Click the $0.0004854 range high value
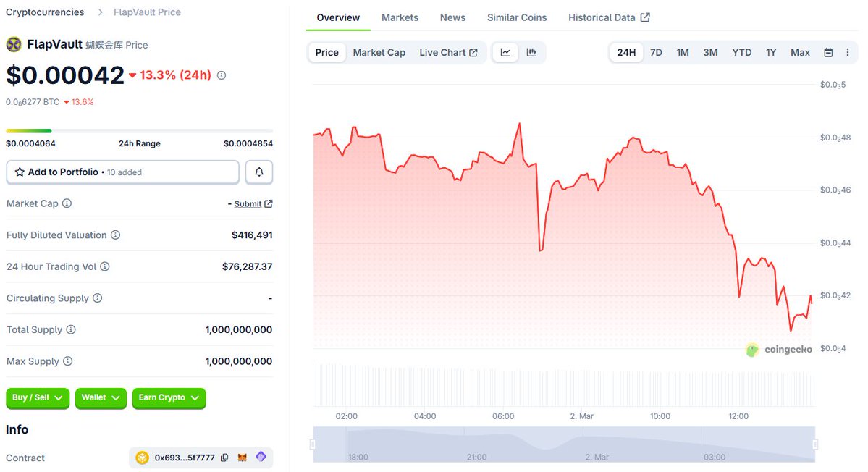The image size is (868, 472). pyautogui.click(x=248, y=143)
